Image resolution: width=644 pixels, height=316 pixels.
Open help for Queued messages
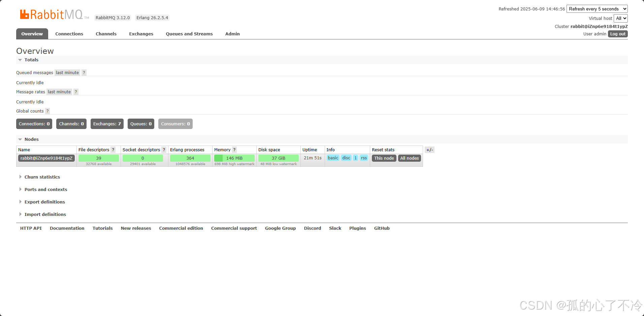(84, 72)
